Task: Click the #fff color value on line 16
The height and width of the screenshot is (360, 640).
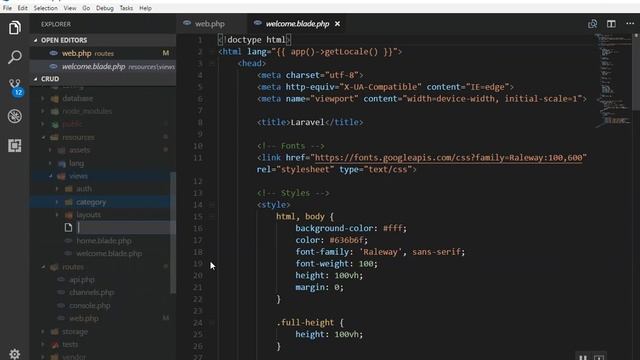Action: tap(393, 228)
